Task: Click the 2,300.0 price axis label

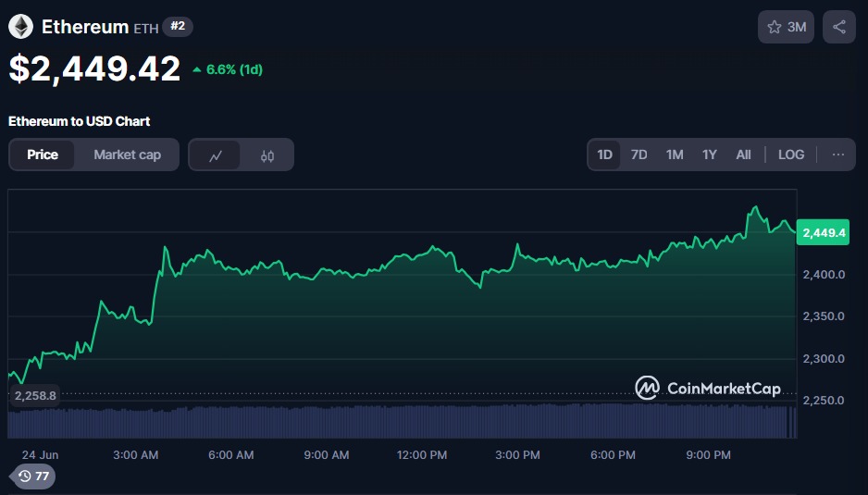Action: (824, 359)
